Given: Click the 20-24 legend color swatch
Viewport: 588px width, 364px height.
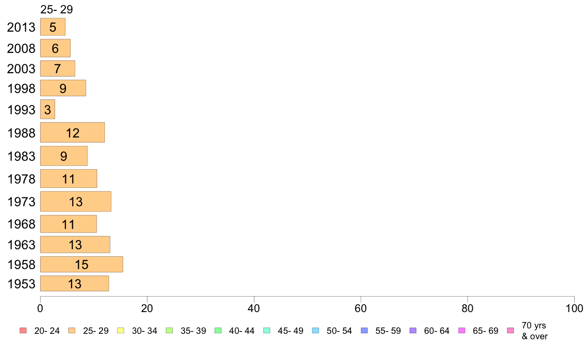Looking at the screenshot, I should (23, 330).
